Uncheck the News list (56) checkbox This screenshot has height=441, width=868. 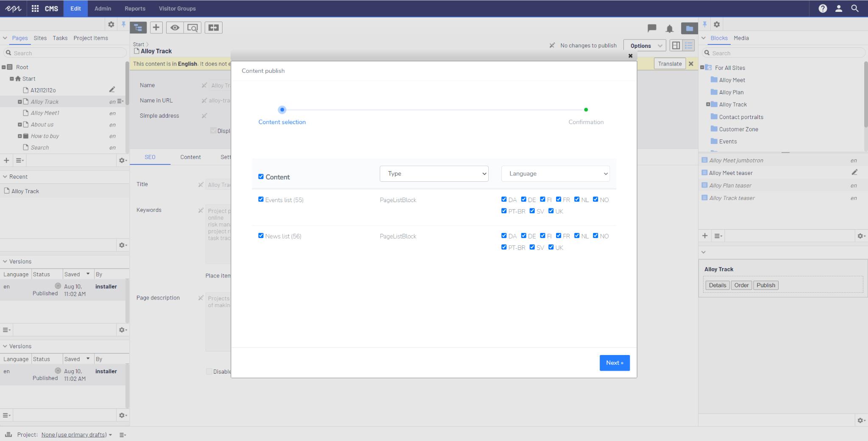point(261,236)
